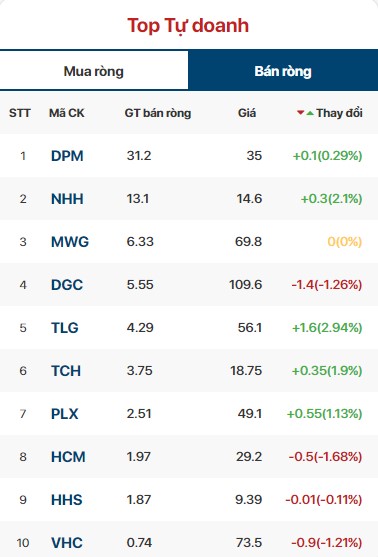Screen dimensions: 378x557
Task: Click the Giá column header
Action: click(247, 113)
